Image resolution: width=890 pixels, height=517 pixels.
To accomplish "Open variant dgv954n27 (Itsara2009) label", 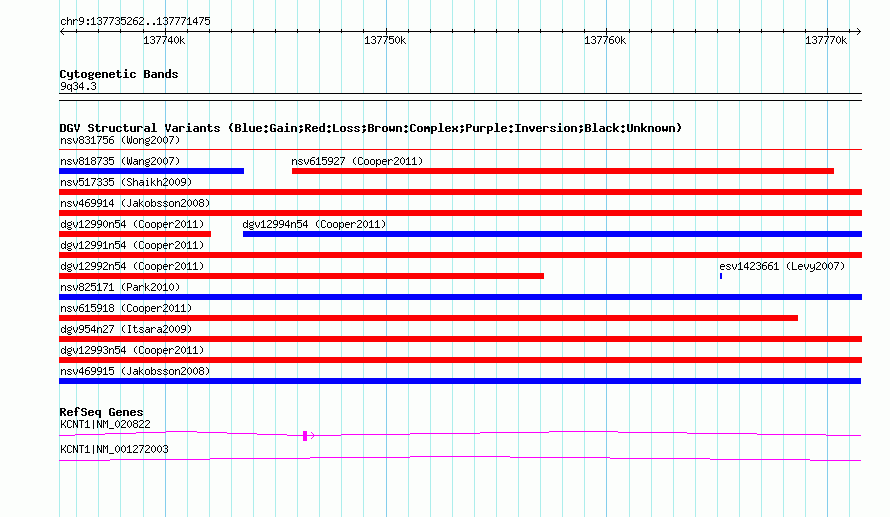I will (x=126, y=329).
